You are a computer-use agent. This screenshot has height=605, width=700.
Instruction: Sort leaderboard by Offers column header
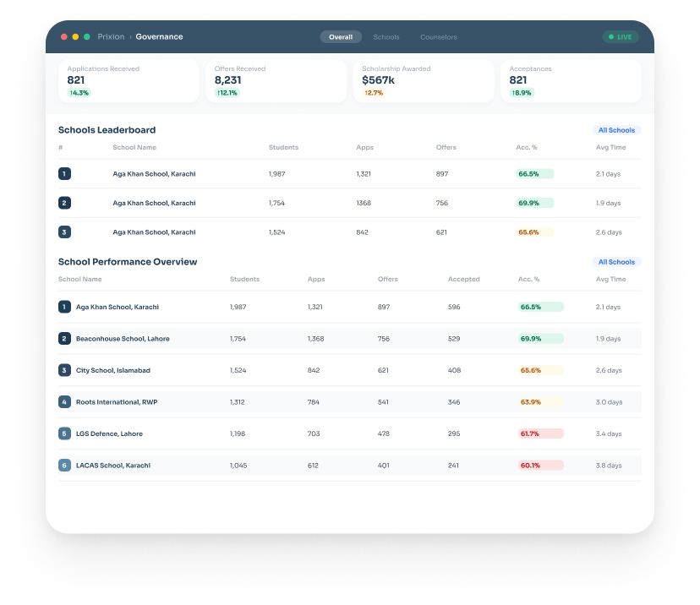446,147
